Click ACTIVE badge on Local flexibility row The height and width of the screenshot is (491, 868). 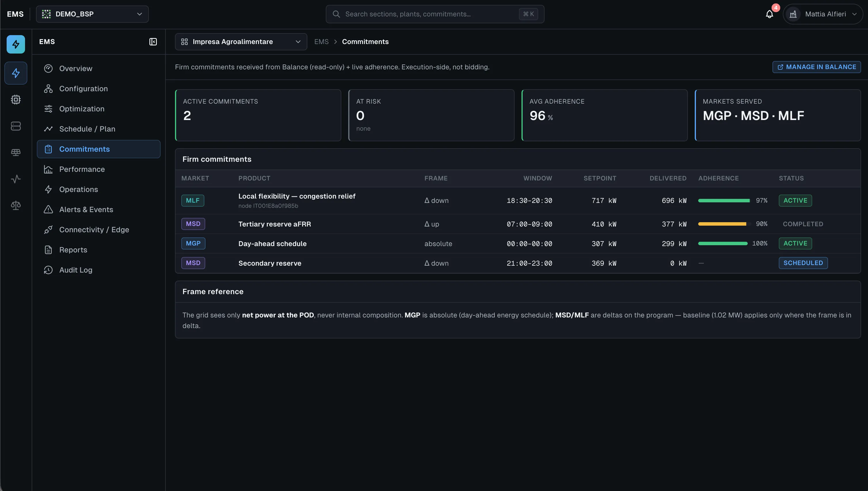click(x=795, y=201)
